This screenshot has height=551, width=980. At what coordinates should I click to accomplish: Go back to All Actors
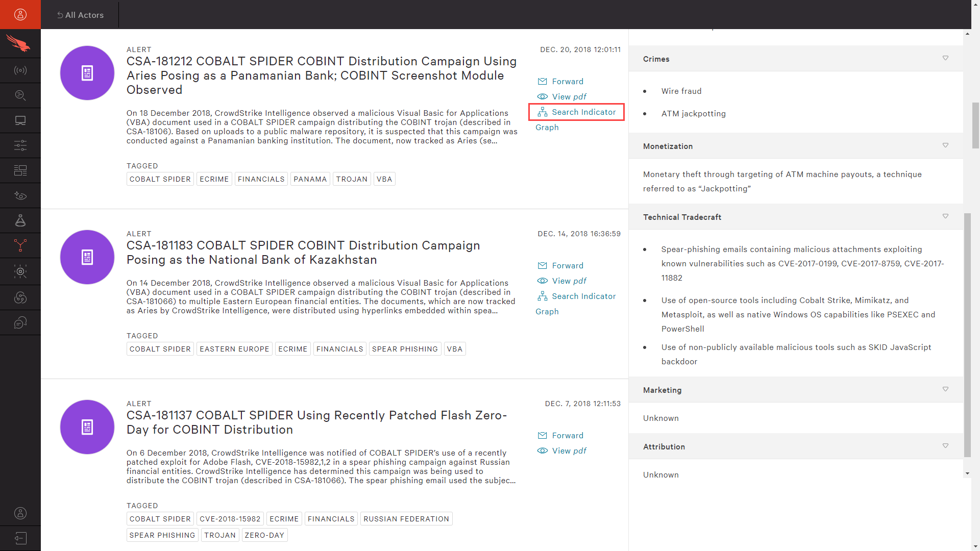(80, 15)
